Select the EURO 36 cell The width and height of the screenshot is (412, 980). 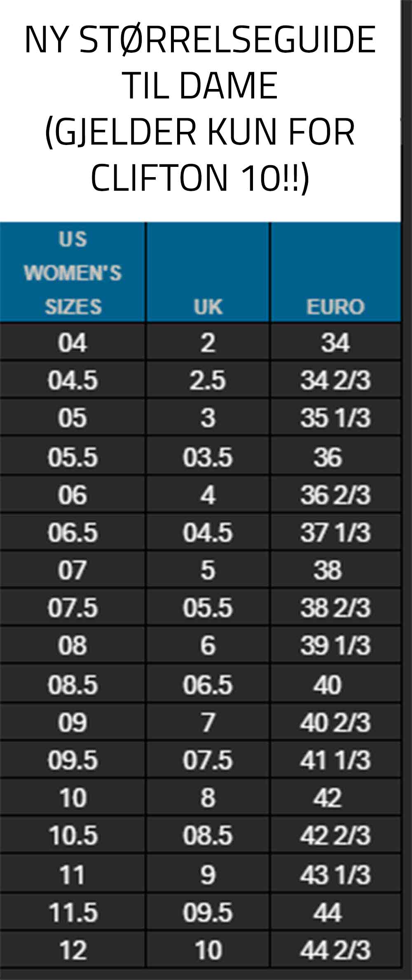[x=336, y=457]
